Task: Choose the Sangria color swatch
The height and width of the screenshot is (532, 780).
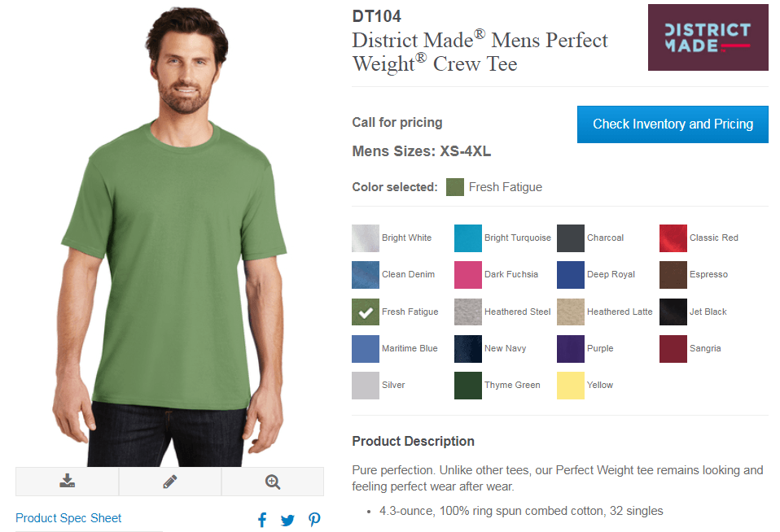Action: (673, 348)
